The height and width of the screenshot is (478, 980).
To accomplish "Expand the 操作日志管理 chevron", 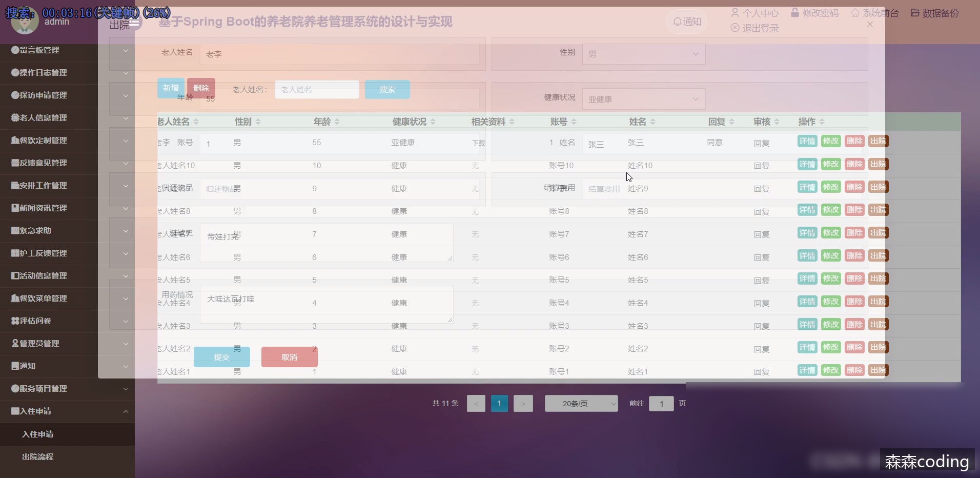I will [x=126, y=73].
